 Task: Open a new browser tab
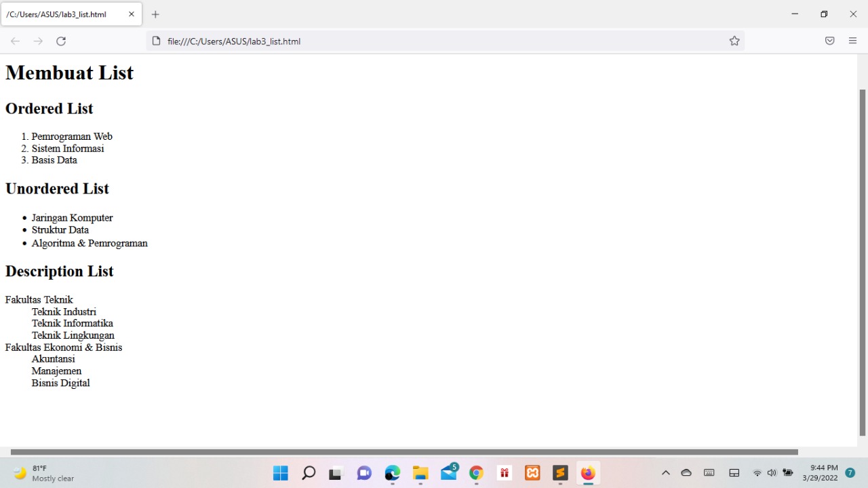pos(155,14)
